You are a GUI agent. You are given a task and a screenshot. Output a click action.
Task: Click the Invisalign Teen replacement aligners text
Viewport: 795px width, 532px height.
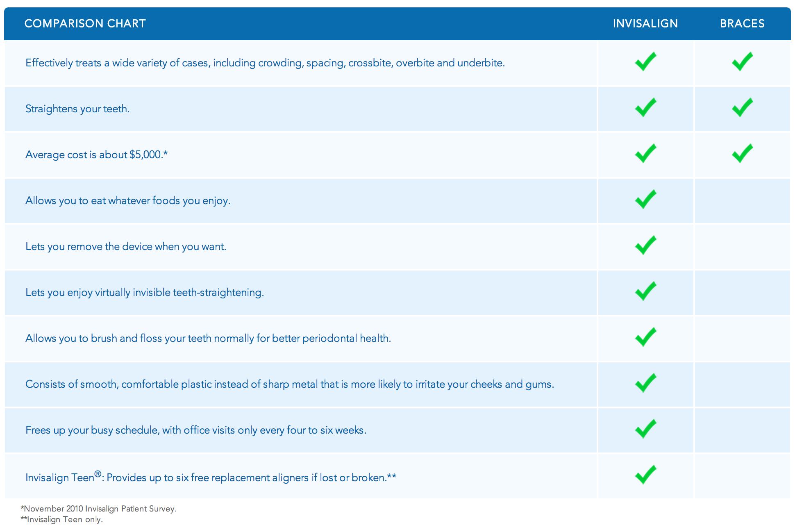point(211,477)
